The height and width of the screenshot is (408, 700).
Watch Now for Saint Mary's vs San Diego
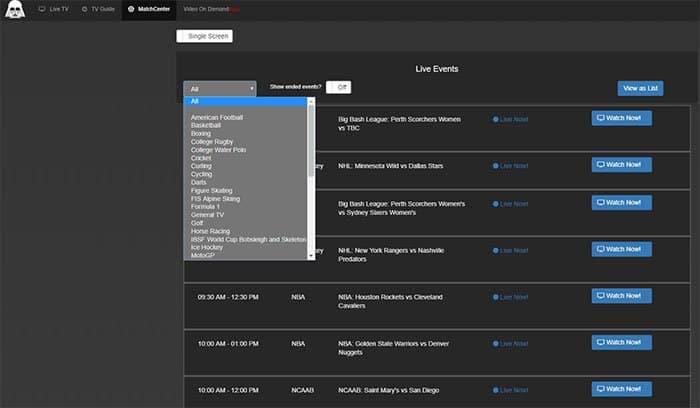tap(621, 389)
